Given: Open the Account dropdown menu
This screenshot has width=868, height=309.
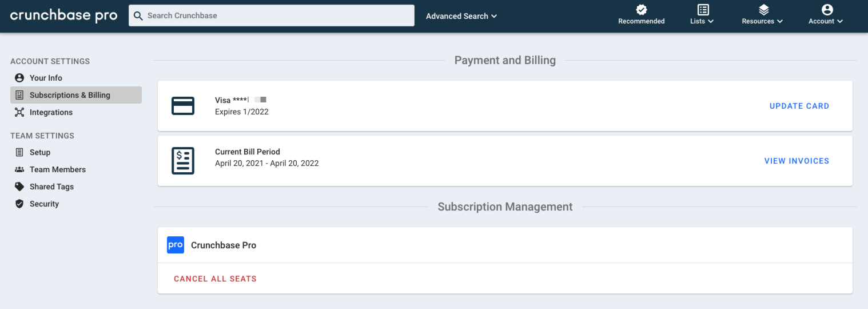Looking at the screenshot, I should (826, 21).
